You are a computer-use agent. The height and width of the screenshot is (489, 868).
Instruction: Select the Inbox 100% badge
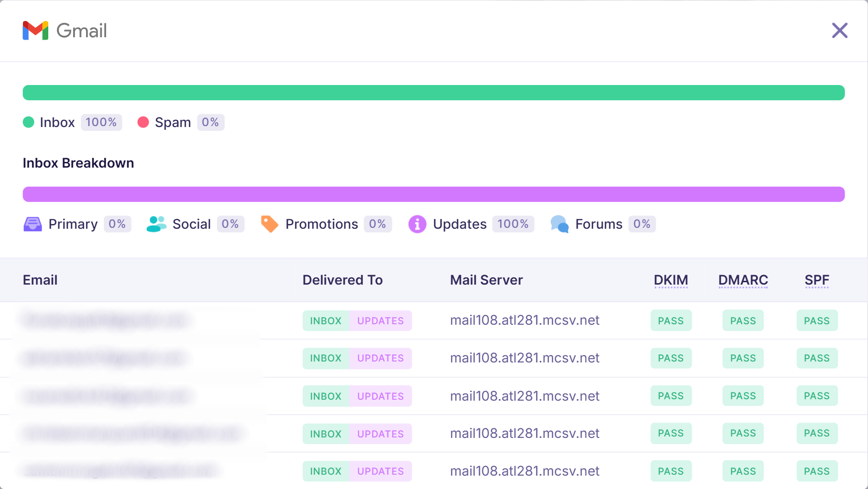point(101,122)
